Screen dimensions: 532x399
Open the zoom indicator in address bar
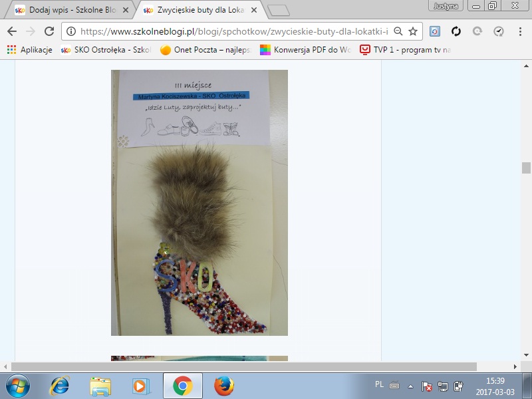tap(398, 31)
